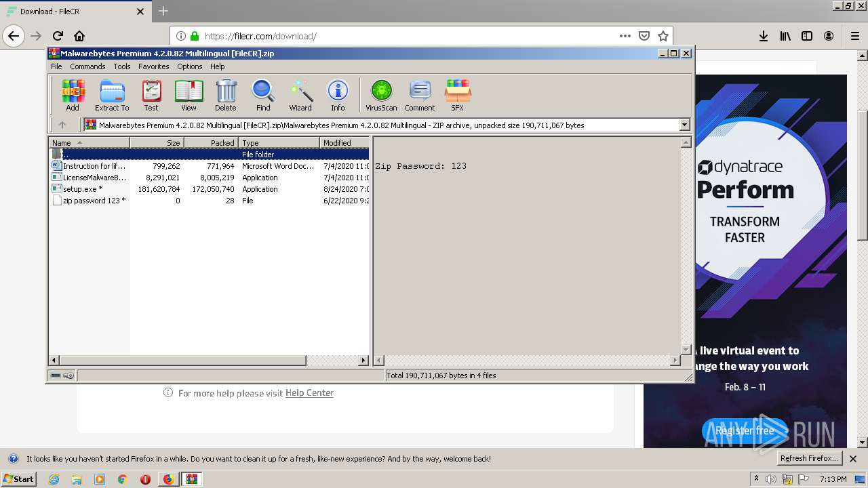Sort files by Name column
The height and width of the screenshot is (488, 868).
pyautogui.click(x=89, y=142)
